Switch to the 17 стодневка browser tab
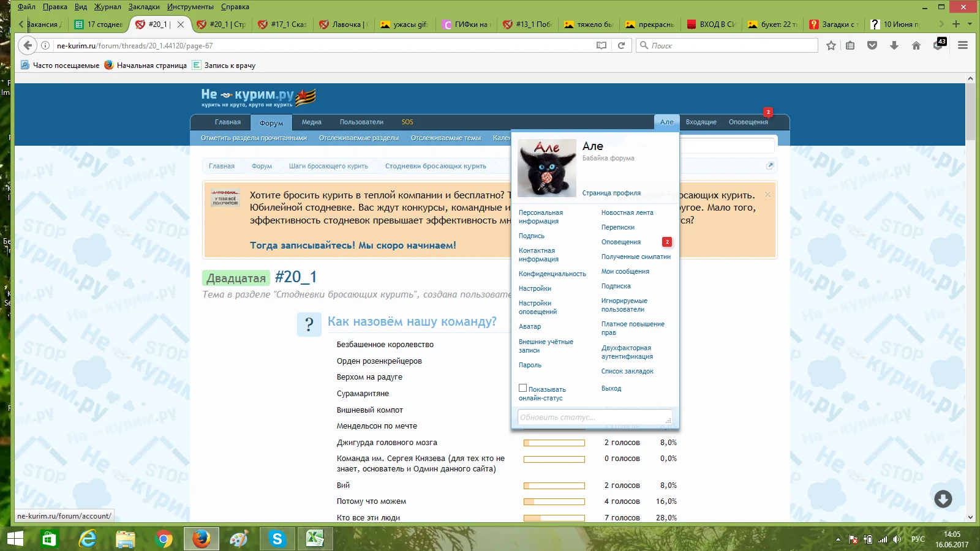980x551 pixels. tap(99, 24)
